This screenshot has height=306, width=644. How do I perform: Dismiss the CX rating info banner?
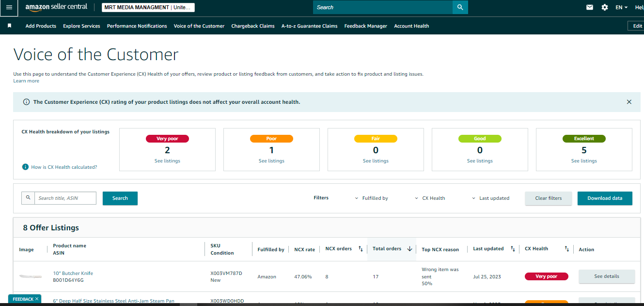pyautogui.click(x=629, y=102)
